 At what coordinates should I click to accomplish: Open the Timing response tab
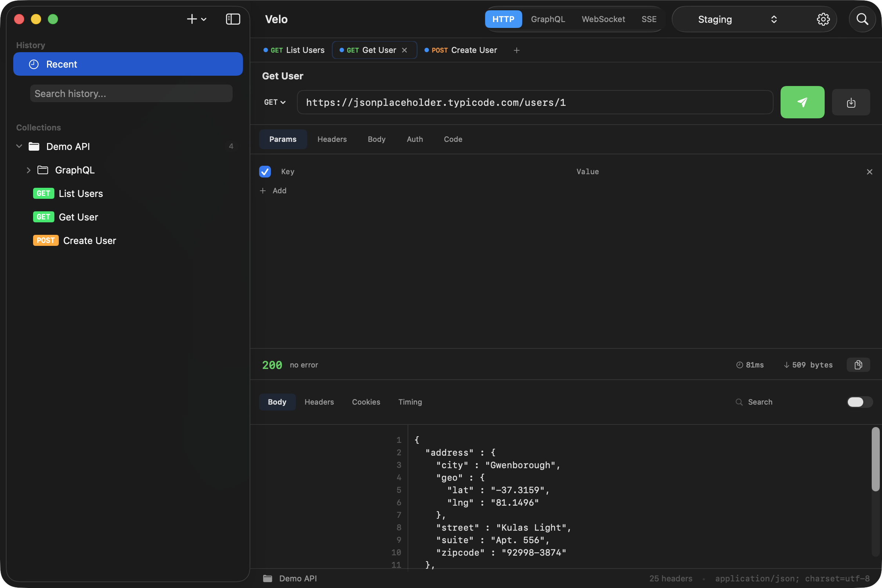point(410,402)
